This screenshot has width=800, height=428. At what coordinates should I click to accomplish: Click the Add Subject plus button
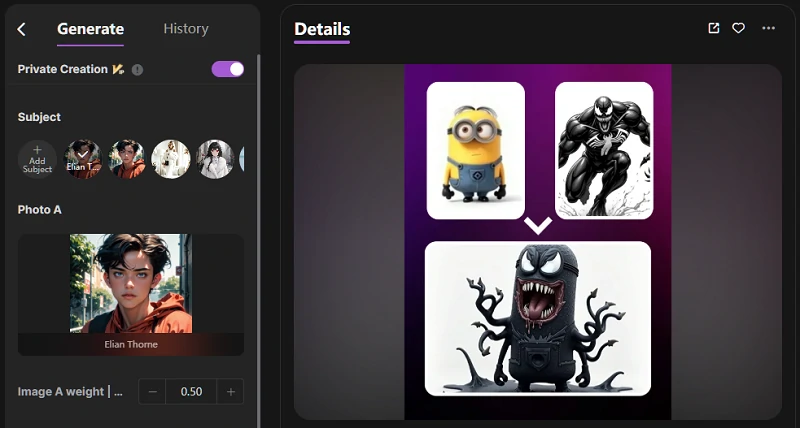(37, 159)
